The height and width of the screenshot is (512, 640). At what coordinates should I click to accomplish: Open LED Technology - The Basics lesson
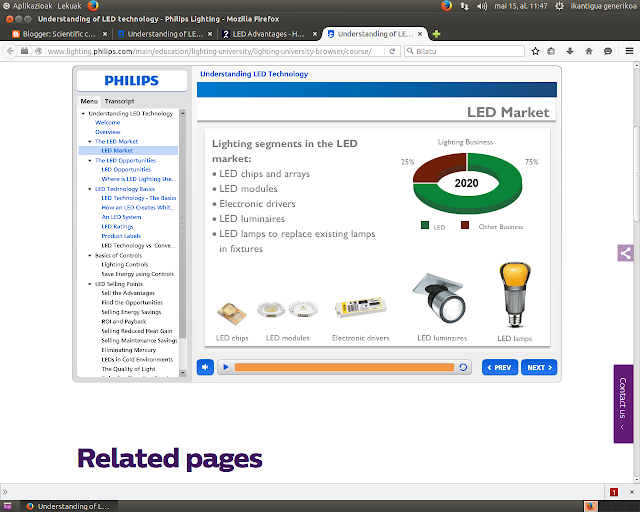point(139,198)
